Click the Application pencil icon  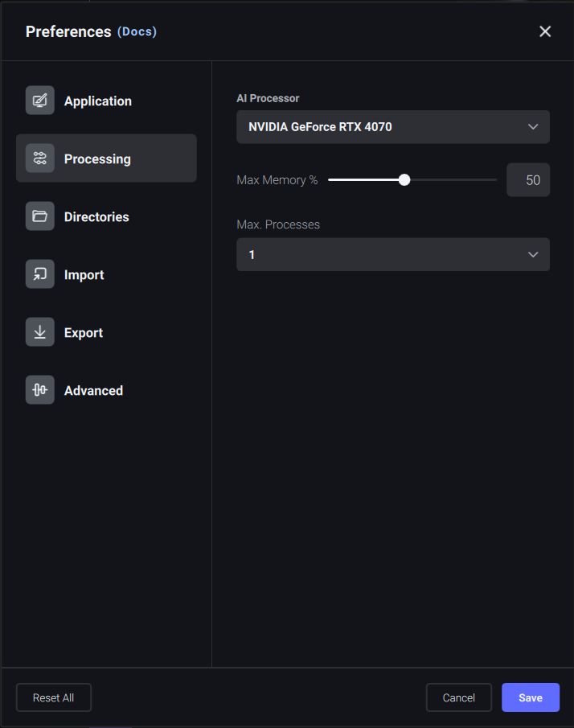pos(39,101)
